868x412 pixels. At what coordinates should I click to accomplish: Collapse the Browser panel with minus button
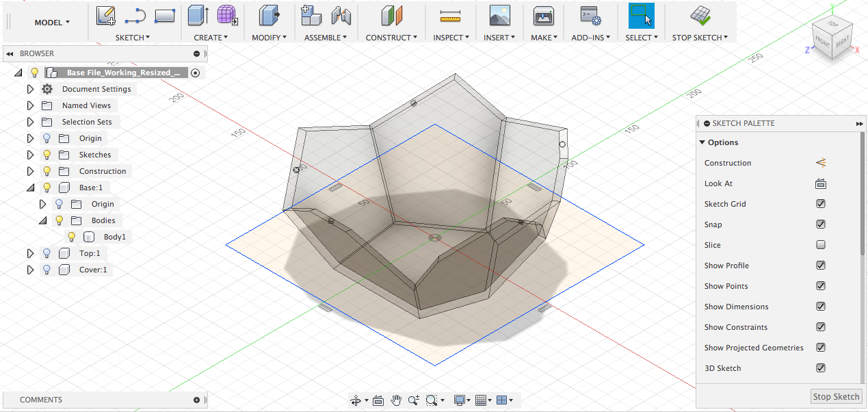coord(196,53)
